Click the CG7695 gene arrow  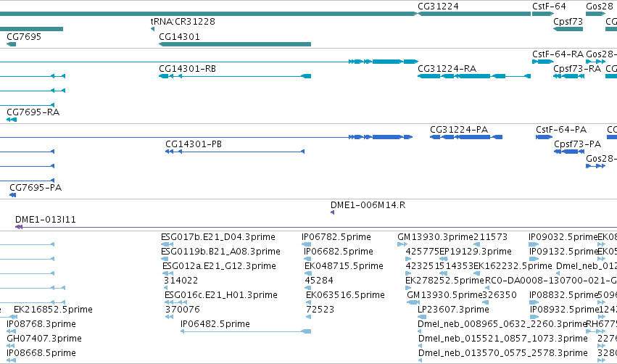coord(12,44)
